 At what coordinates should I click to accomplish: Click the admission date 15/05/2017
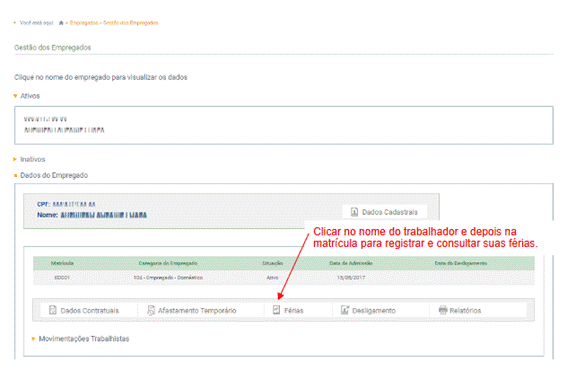point(351,278)
